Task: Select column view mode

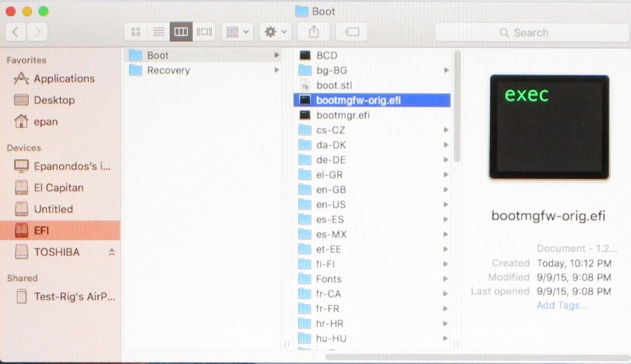Action: tap(181, 32)
